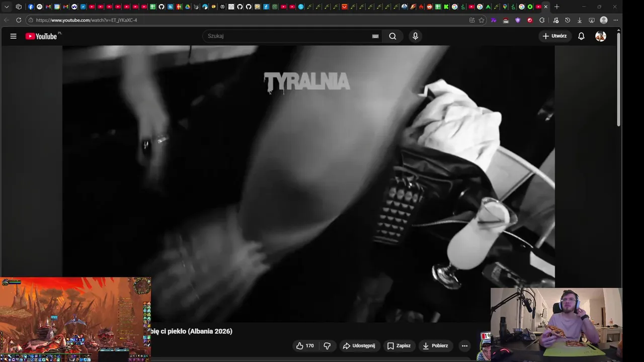Open the split screen icon in address bar
644x362 pixels.
tap(472, 20)
